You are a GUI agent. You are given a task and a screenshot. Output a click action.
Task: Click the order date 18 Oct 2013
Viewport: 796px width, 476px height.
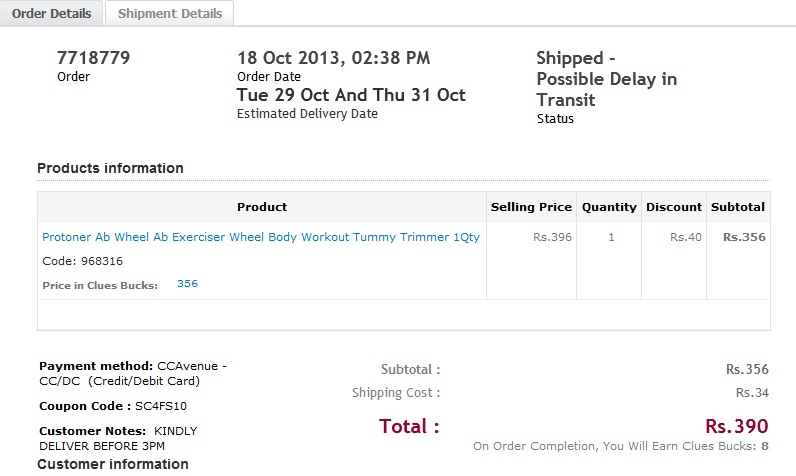(333, 58)
